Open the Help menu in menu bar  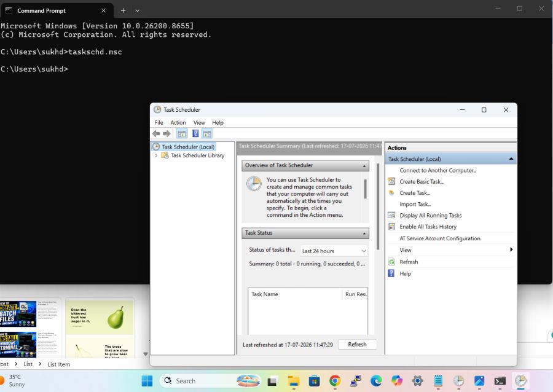coord(218,123)
